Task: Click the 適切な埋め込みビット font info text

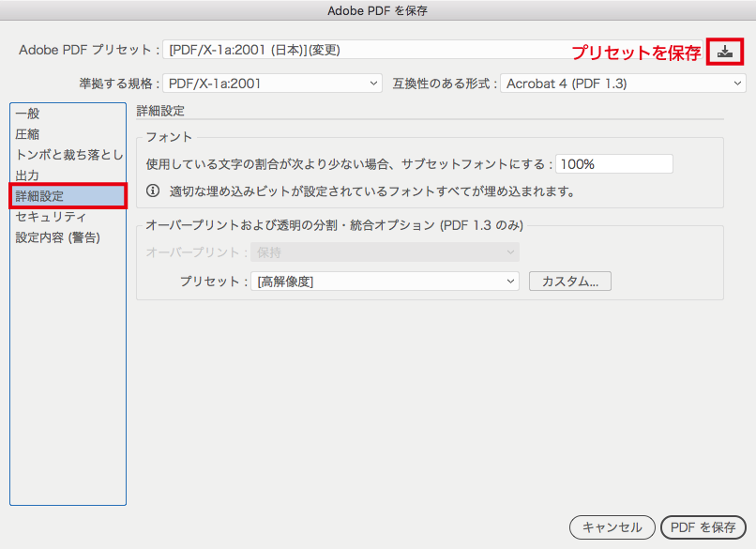Action: tap(372, 191)
